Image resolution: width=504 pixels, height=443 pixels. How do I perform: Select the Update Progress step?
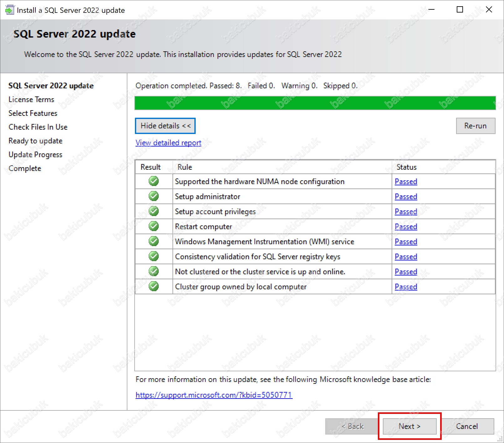pyautogui.click(x=35, y=155)
